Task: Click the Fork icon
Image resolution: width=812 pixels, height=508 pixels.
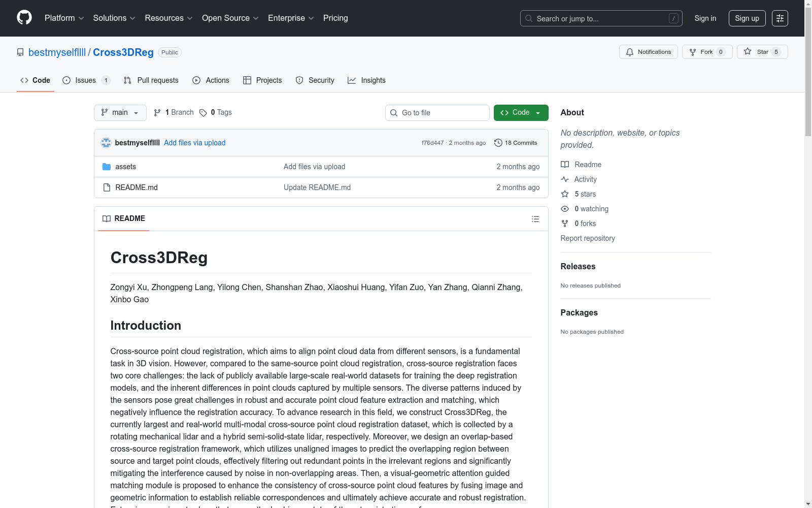Action: [693, 52]
